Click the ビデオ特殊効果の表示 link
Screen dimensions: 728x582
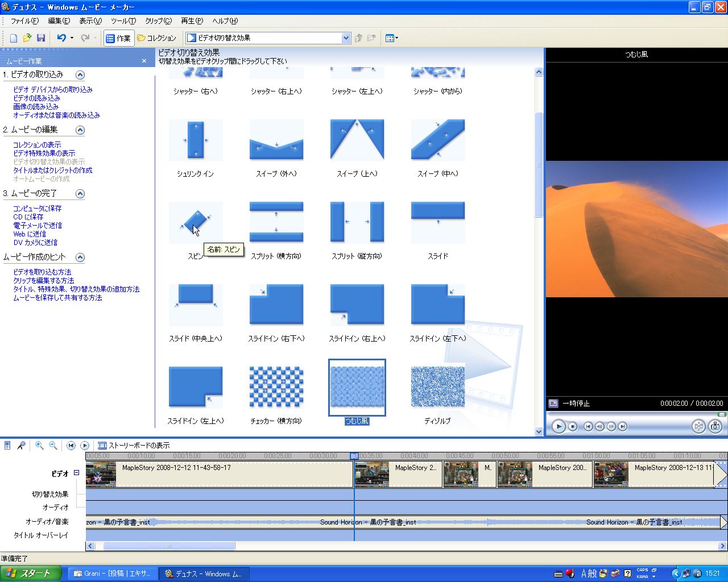point(44,153)
